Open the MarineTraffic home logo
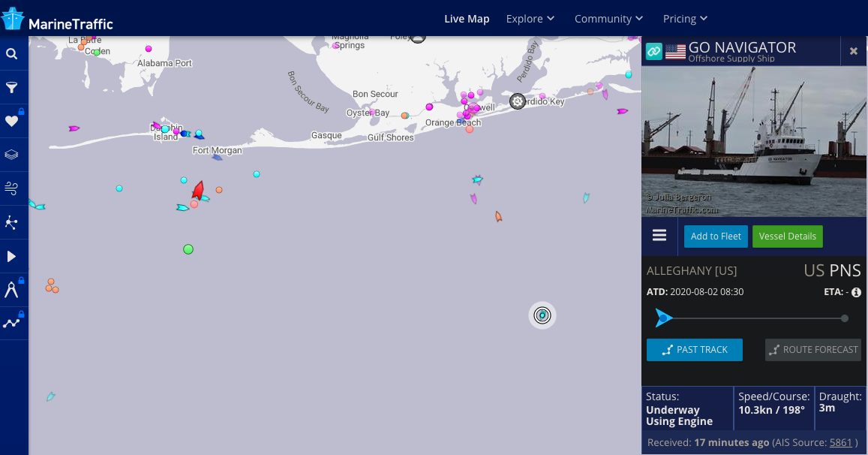The image size is (868, 455). pos(58,20)
